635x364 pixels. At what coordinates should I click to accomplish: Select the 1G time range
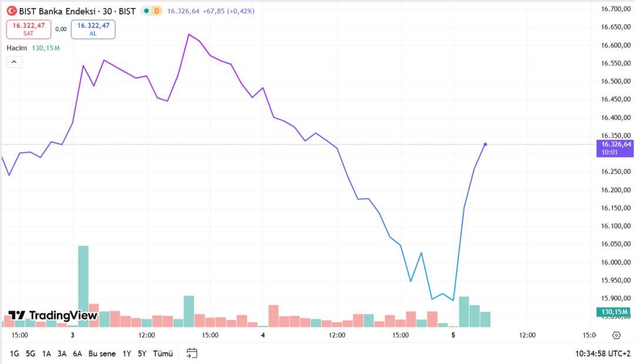point(15,353)
